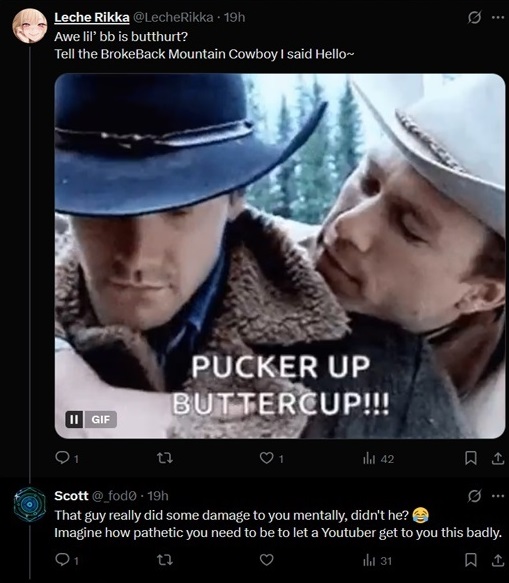View analytics showing 42 views
This screenshot has height=583, width=509.
coord(378,459)
